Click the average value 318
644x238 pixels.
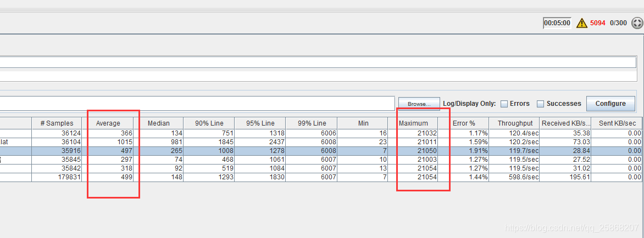pos(108,168)
